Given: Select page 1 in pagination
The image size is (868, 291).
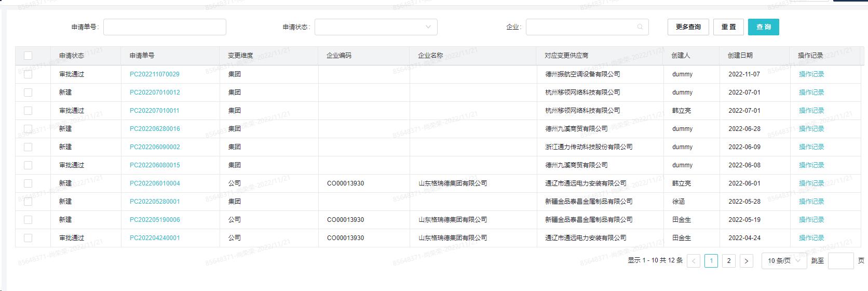Looking at the screenshot, I should tap(711, 261).
